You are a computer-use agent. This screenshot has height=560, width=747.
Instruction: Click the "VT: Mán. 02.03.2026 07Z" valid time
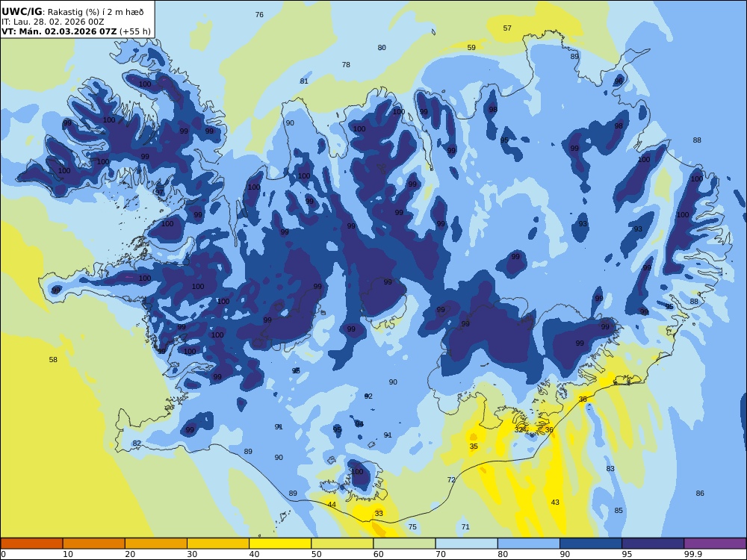58,31
